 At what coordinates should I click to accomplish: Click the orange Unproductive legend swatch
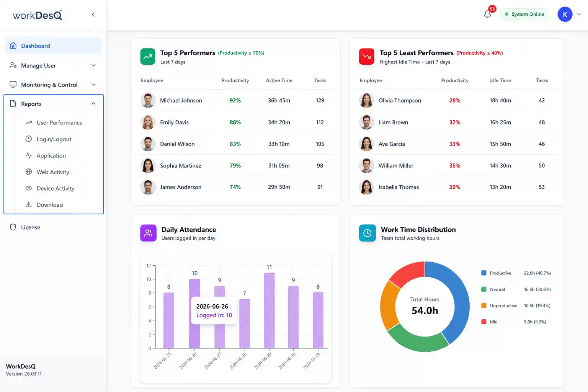[x=483, y=305]
